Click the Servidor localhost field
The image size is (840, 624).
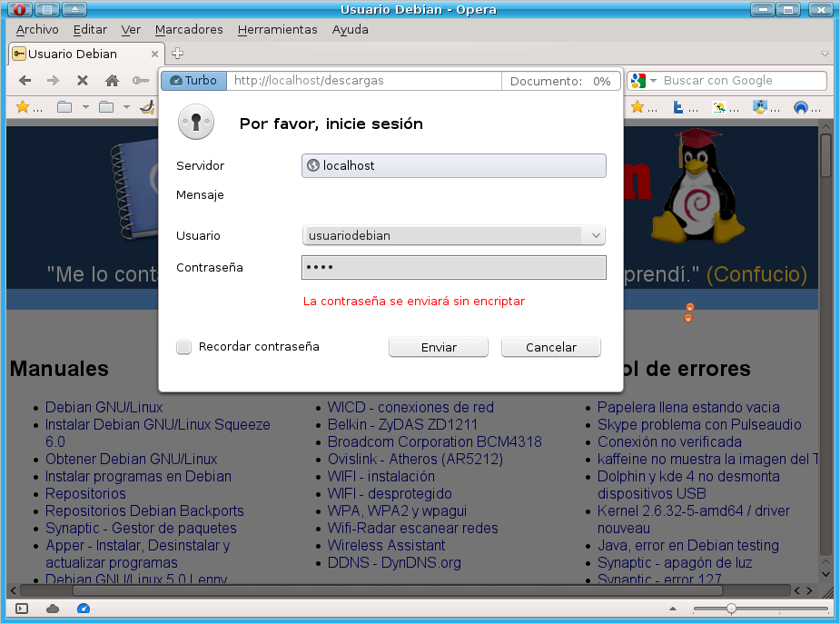pos(454,165)
